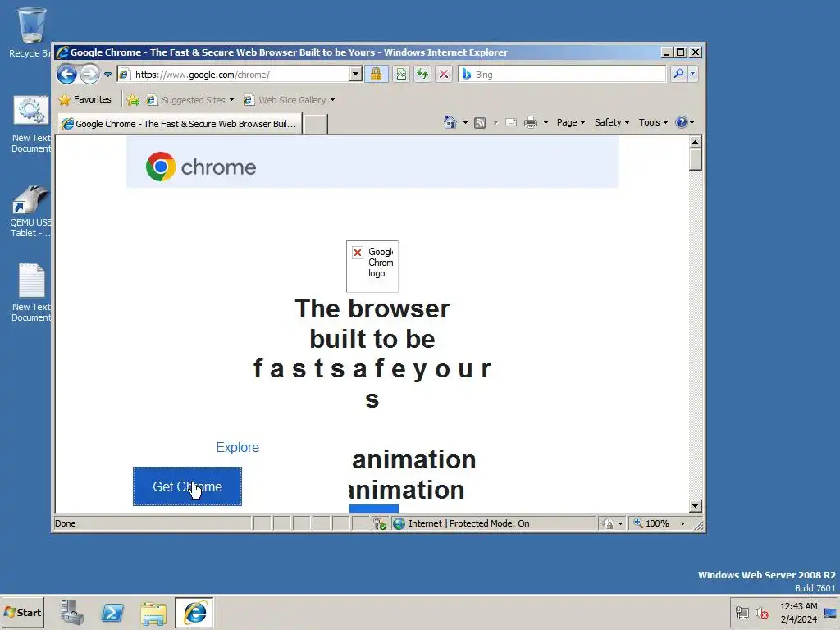Click the Get Chrome button
840x630 pixels.
click(x=188, y=486)
